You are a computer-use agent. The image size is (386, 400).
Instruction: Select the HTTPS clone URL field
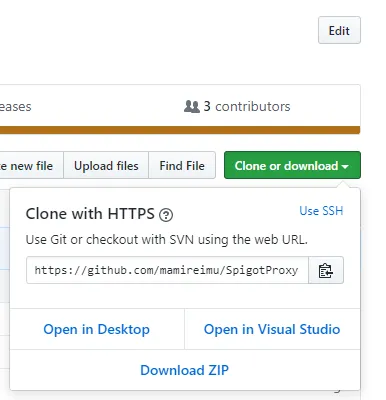tap(167, 270)
